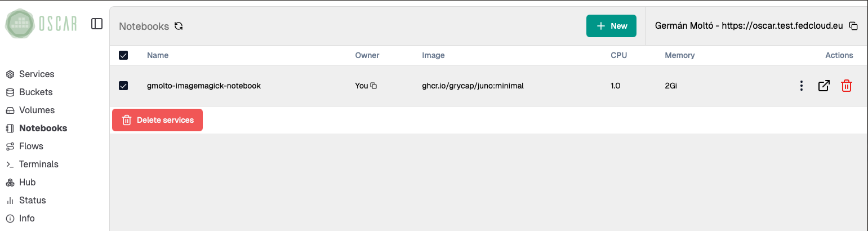The width and height of the screenshot is (868, 231).
Task: Open the Flows section
Action: coord(31,146)
